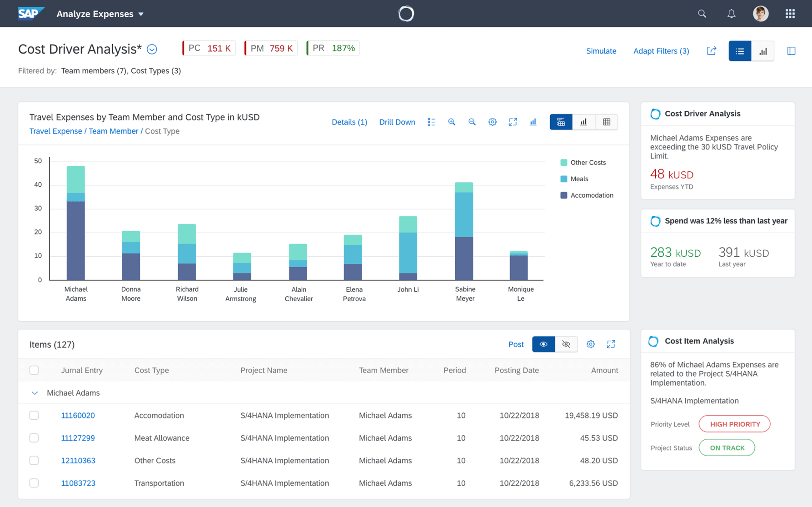The width and height of the screenshot is (812, 507).
Task: Open journal entry 11127299
Action: pyautogui.click(x=78, y=438)
